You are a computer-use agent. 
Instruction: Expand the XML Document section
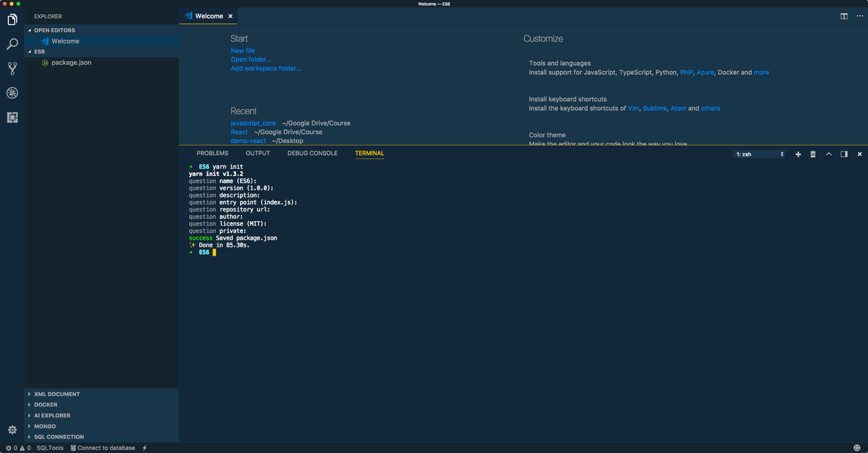point(102,394)
